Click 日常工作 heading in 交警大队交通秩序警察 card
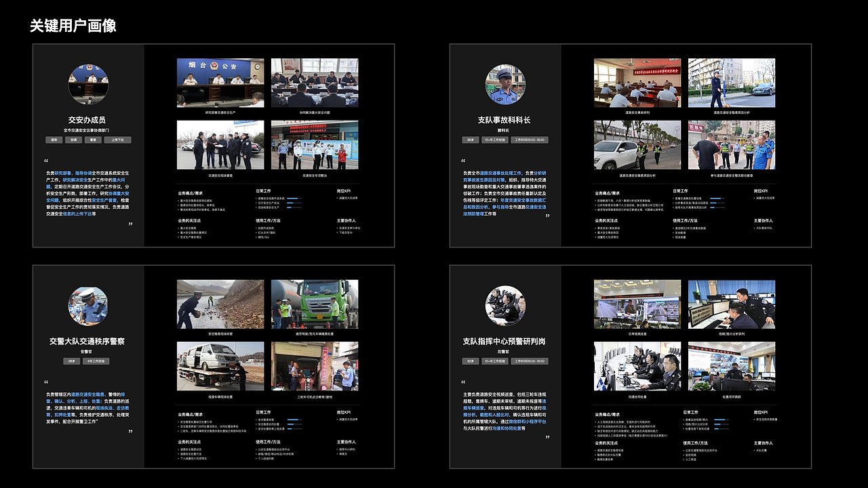This screenshot has width=868, height=488. coord(264,412)
